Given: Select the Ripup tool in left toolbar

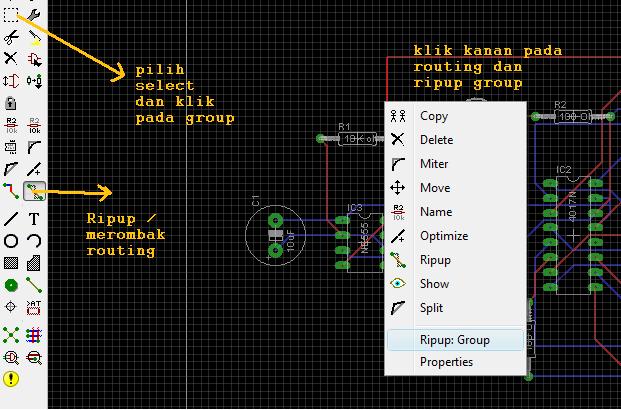Looking at the screenshot, I should pyautogui.click(x=34, y=190).
